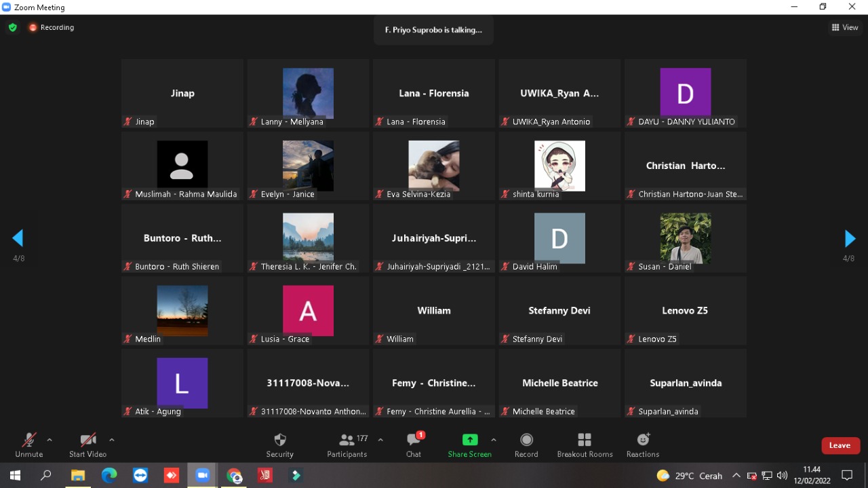Open the View layout menu

point(845,28)
